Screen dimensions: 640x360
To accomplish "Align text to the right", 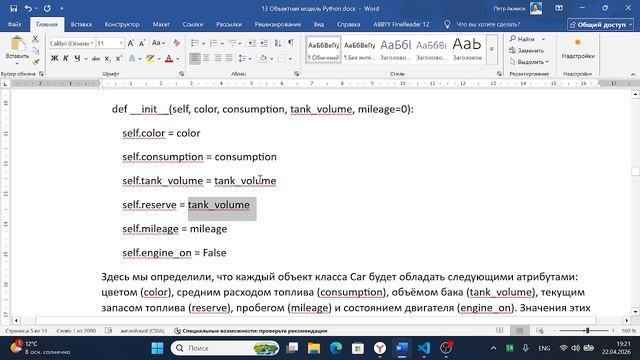I will tap(218, 59).
